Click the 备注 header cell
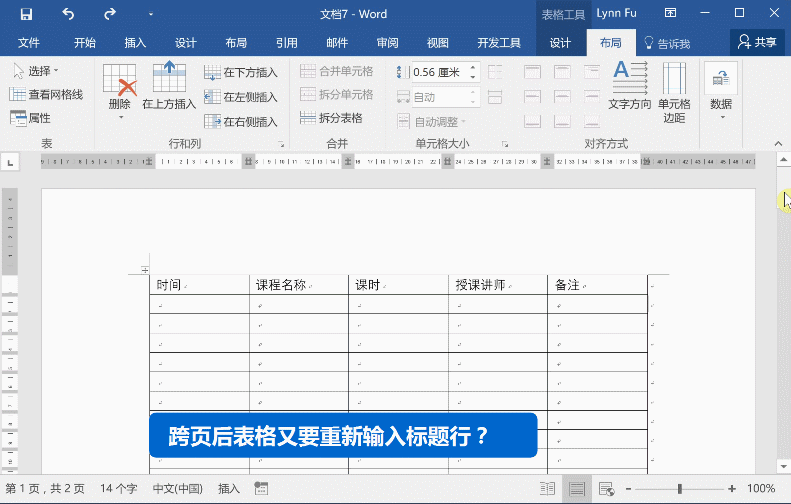The width and height of the screenshot is (791, 504). (x=597, y=285)
